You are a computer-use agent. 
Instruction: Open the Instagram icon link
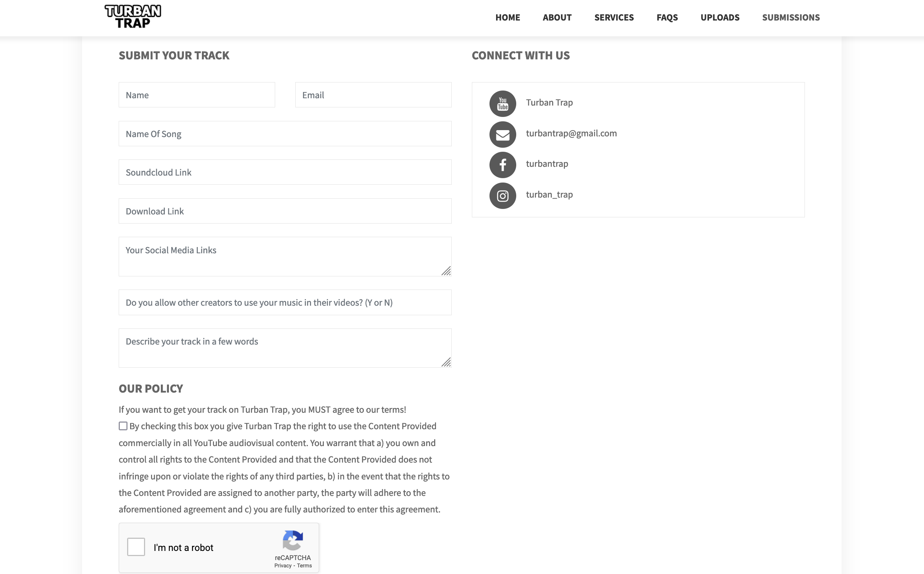pyautogui.click(x=502, y=196)
